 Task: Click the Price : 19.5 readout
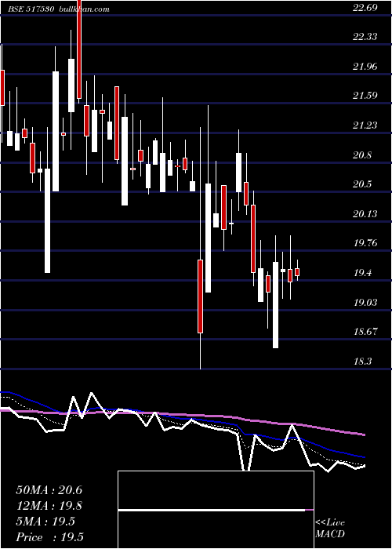pos(49,537)
